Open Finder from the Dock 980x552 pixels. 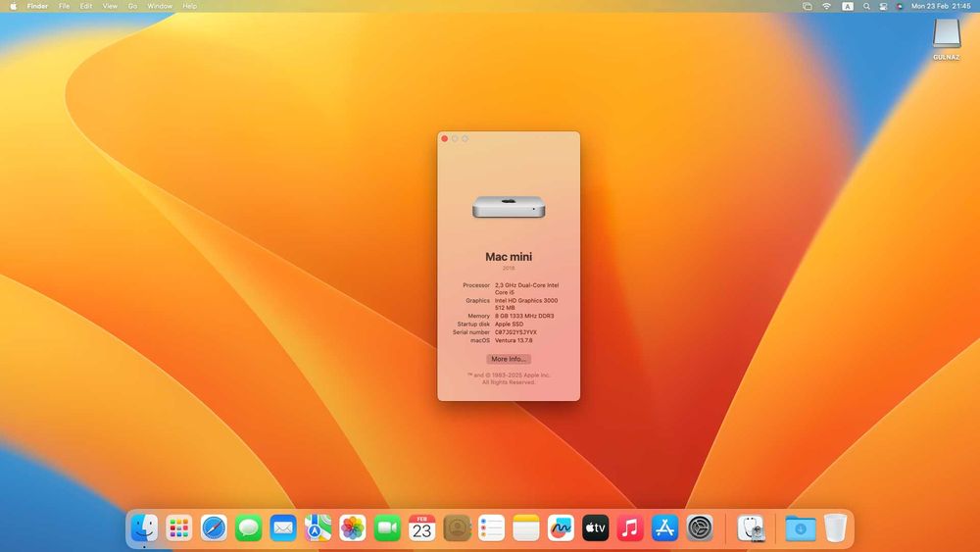click(144, 528)
